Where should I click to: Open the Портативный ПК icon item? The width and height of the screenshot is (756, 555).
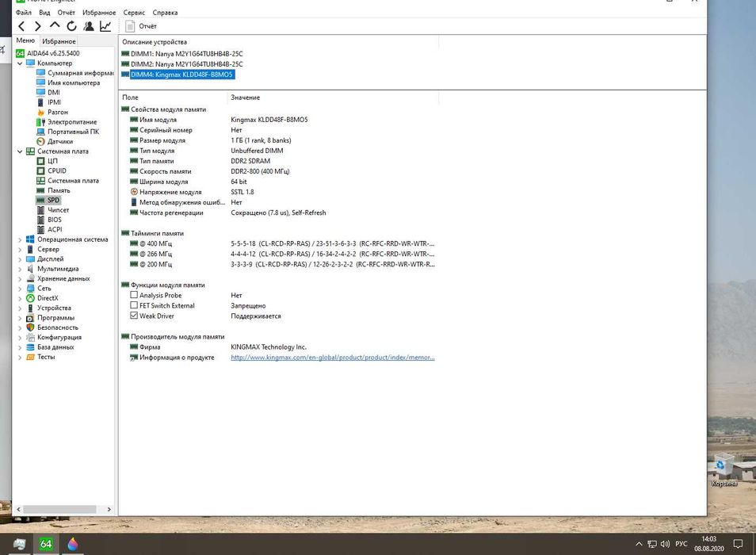coord(40,132)
